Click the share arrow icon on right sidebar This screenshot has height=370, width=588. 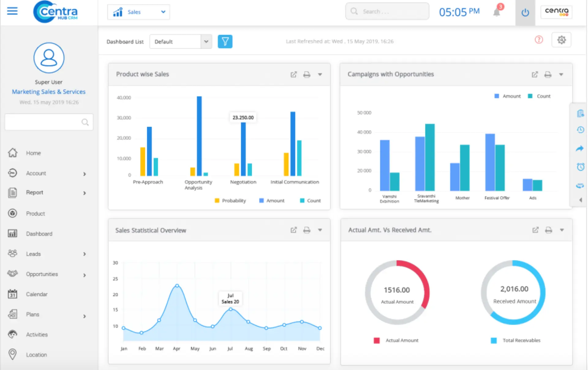[x=580, y=148]
